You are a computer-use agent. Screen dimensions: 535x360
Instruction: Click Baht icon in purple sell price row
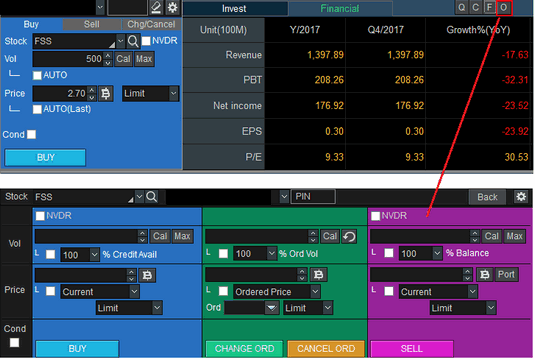[x=485, y=275]
